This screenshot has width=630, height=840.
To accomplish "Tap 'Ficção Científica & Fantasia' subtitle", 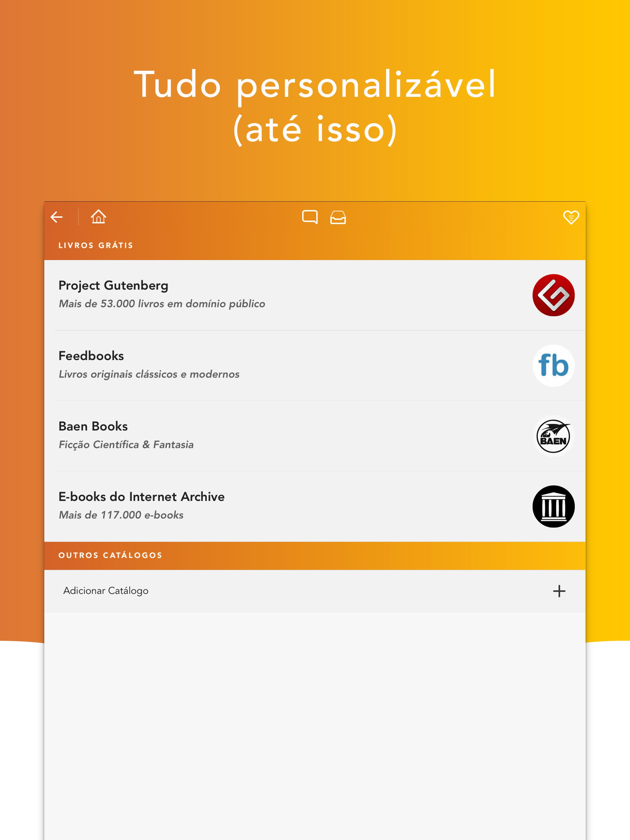I will coord(126,445).
